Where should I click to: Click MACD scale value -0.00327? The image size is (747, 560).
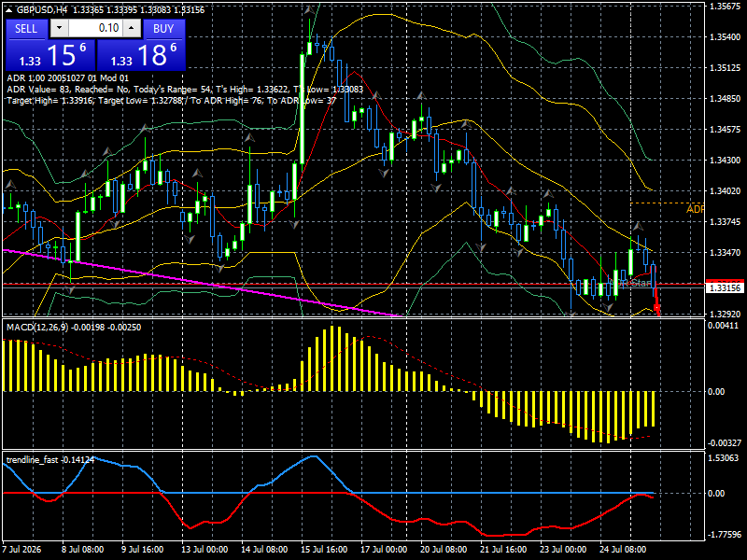point(725,443)
